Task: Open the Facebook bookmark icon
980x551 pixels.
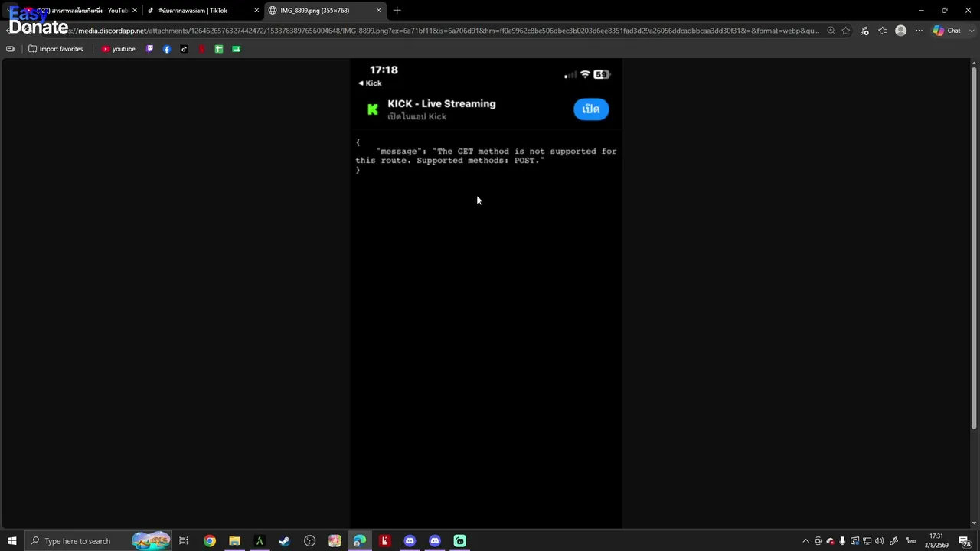Action: click(167, 49)
